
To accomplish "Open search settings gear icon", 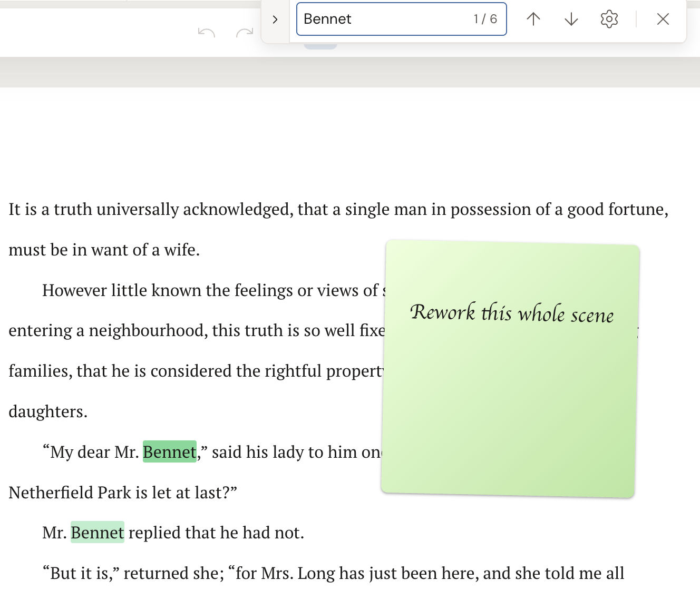I will [609, 19].
